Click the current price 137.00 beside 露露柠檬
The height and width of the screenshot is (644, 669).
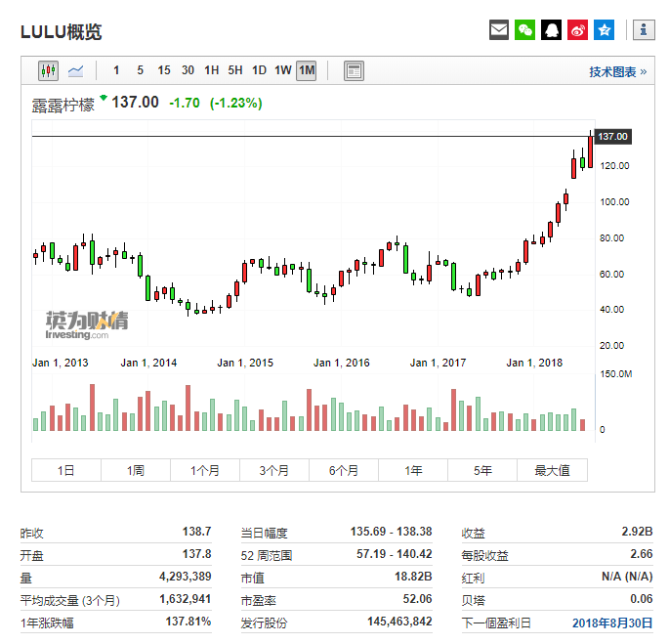point(135,103)
